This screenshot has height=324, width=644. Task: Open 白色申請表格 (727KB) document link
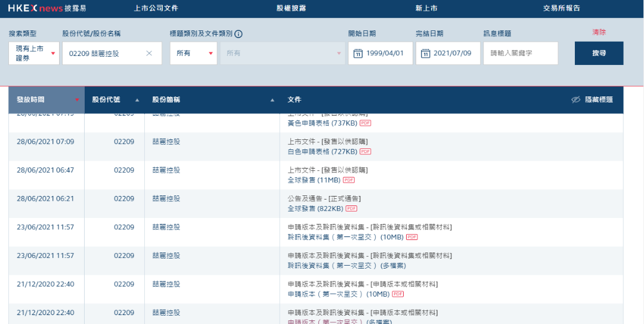click(x=323, y=151)
